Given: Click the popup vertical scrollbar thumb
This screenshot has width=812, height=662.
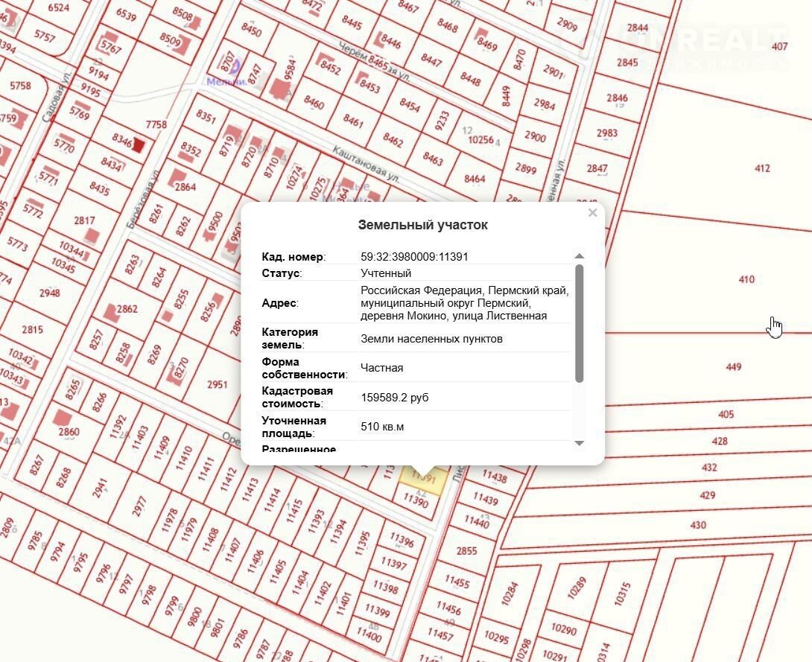Looking at the screenshot, I should 580,323.
